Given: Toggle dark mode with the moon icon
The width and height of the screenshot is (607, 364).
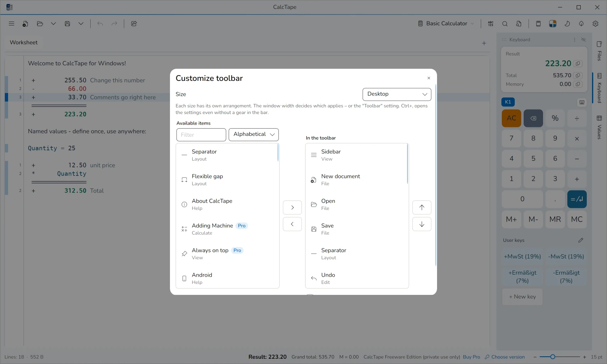Looking at the screenshot, I should click(x=567, y=23).
